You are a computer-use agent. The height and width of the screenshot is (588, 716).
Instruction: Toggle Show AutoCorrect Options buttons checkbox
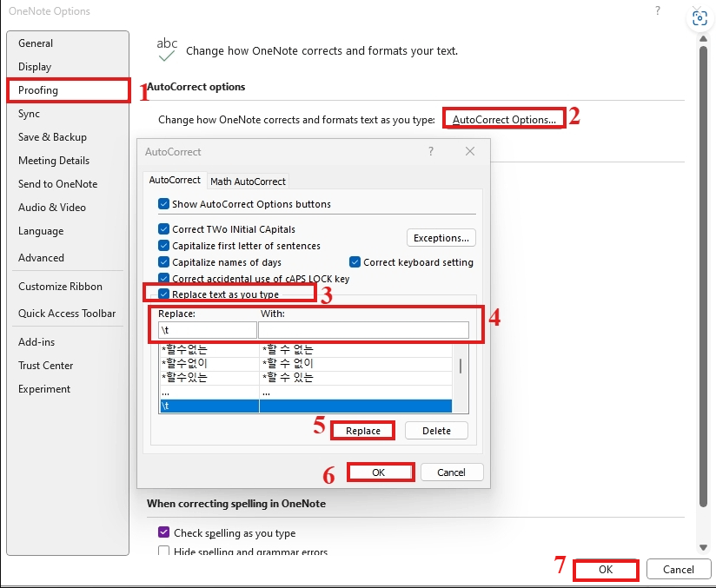coord(163,204)
